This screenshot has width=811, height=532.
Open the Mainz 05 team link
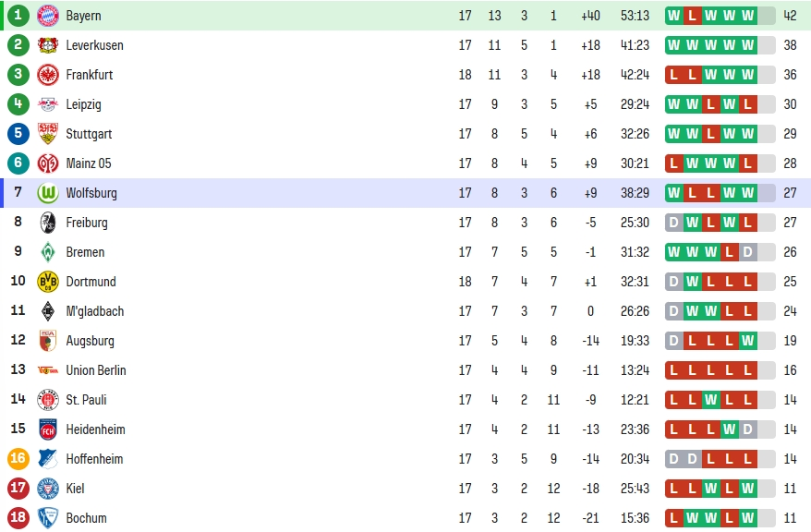(x=89, y=163)
